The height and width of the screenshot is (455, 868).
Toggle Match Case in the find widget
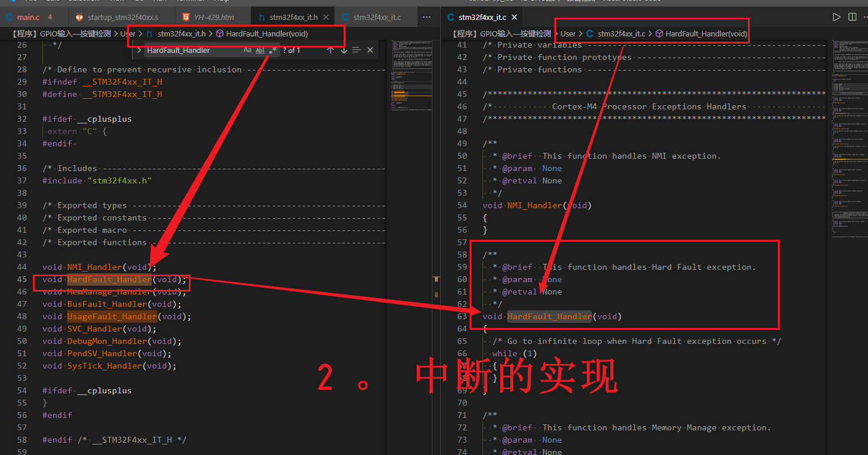coord(248,50)
